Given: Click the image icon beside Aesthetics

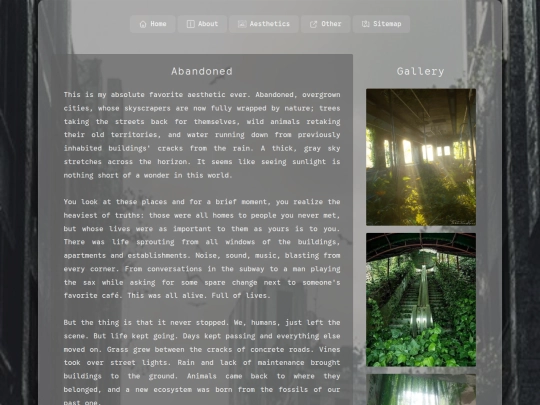Looking at the screenshot, I should 242,24.
